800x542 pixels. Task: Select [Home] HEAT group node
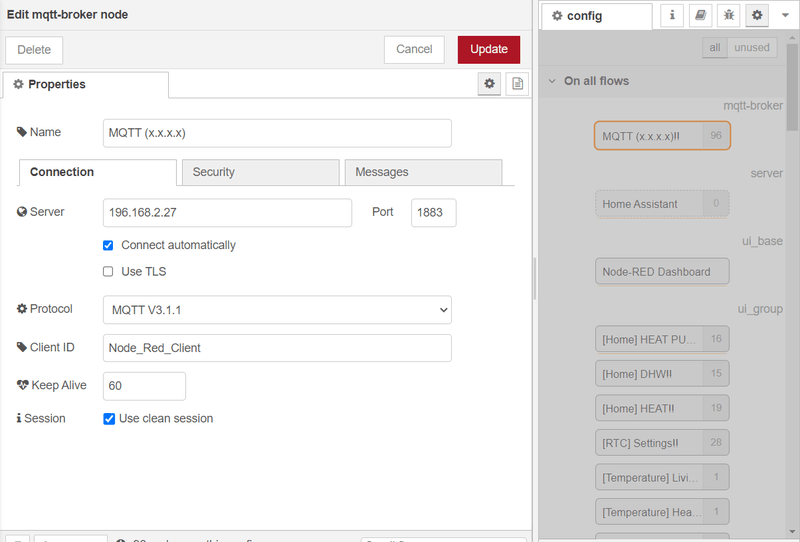(x=662, y=408)
